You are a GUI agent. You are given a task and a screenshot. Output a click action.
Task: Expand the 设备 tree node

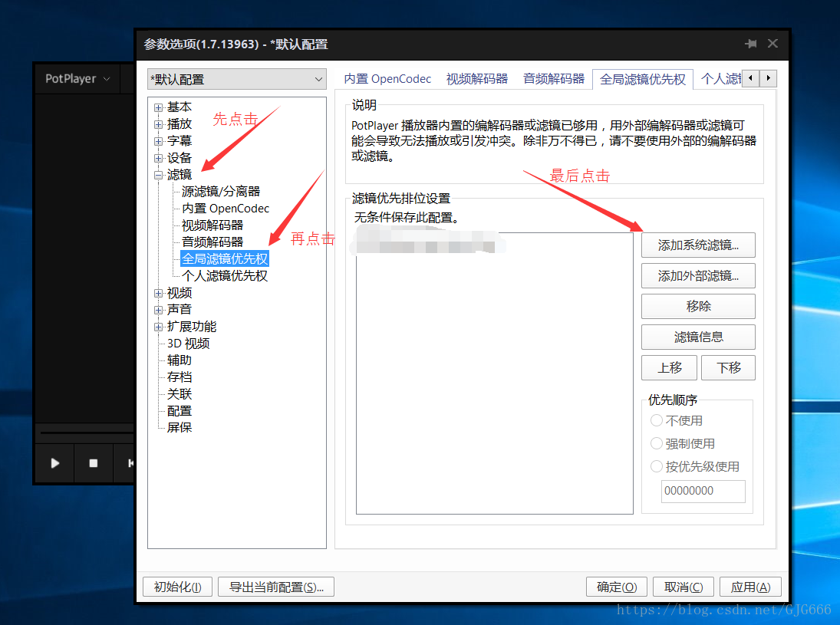(x=158, y=158)
